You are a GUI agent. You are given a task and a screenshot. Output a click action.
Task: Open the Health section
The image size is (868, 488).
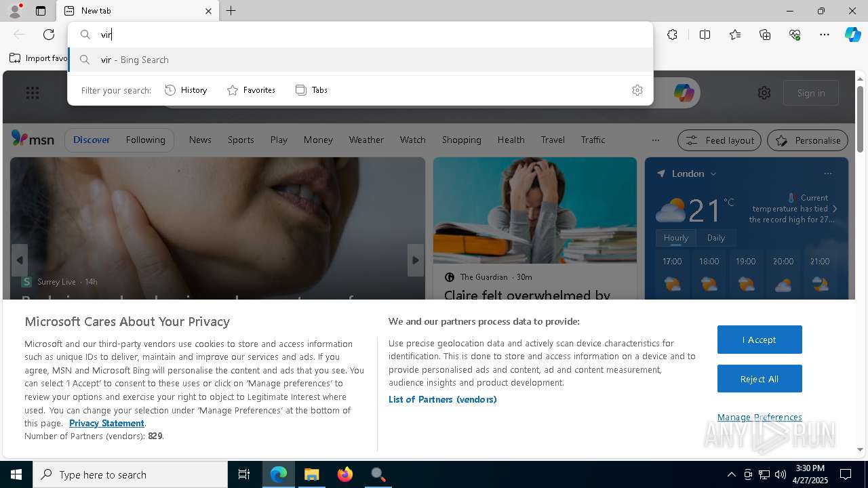(511, 140)
